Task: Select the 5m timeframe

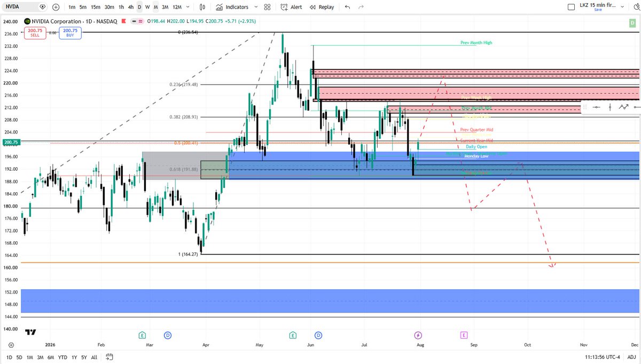Action: pyautogui.click(x=83, y=7)
